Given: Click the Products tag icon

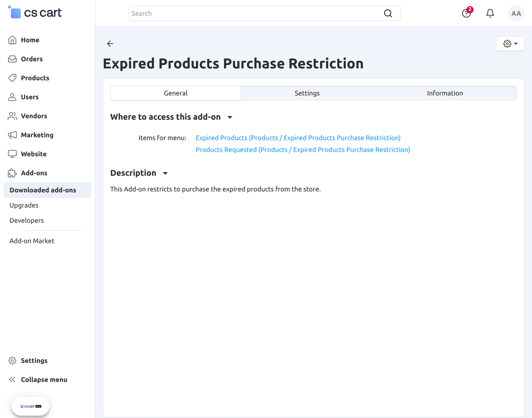Looking at the screenshot, I should pyautogui.click(x=12, y=78).
